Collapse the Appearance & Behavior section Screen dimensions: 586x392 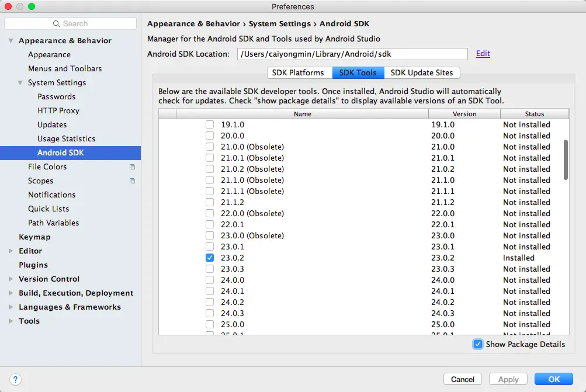(11, 41)
